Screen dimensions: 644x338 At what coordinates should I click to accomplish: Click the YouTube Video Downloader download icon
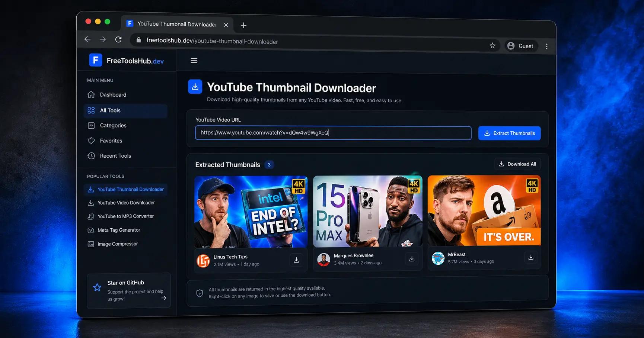pos(90,203)
